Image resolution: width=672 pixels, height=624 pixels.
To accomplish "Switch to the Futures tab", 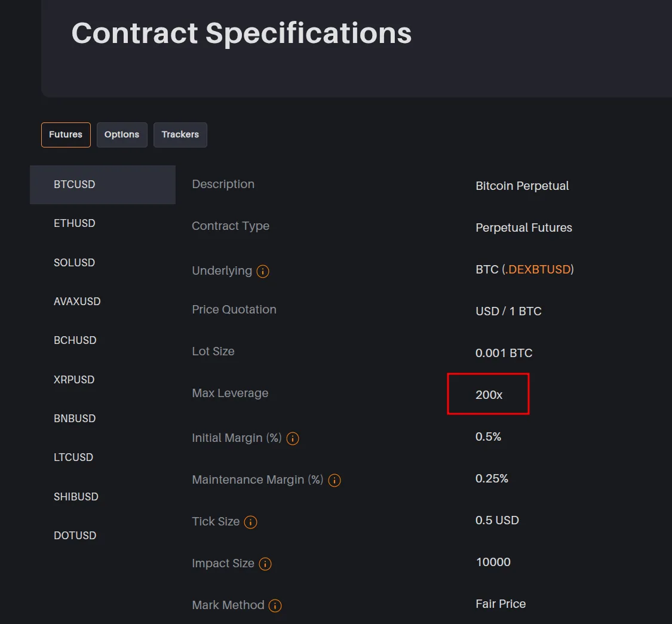I will (66, 135).
